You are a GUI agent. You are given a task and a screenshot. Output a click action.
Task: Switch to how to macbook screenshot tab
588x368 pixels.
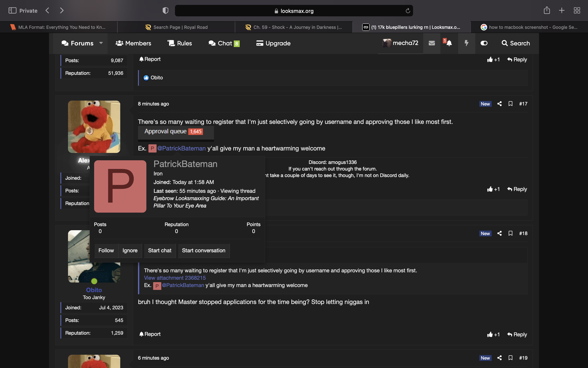(529, 27)
